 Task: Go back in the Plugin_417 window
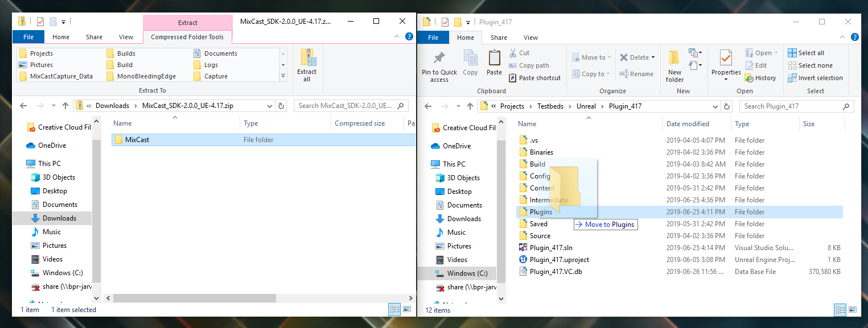point(429,106)
